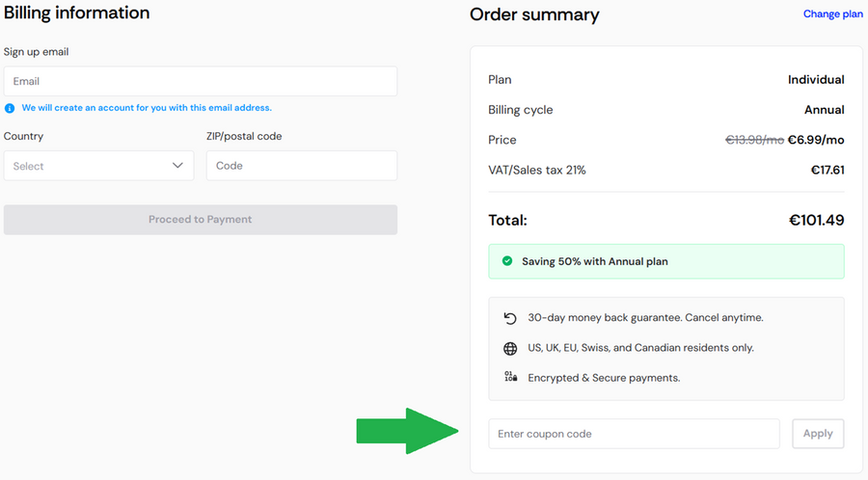This screenshot has width=868, height=480.
Task: Click the crossed-out €13.98/mo price
Action: click(754, 140)
